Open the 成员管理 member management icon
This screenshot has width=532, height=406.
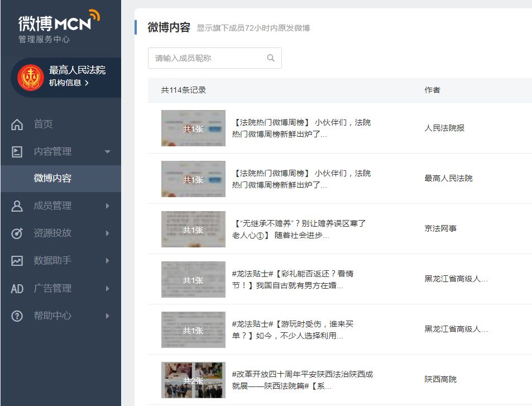click(17, 206)
